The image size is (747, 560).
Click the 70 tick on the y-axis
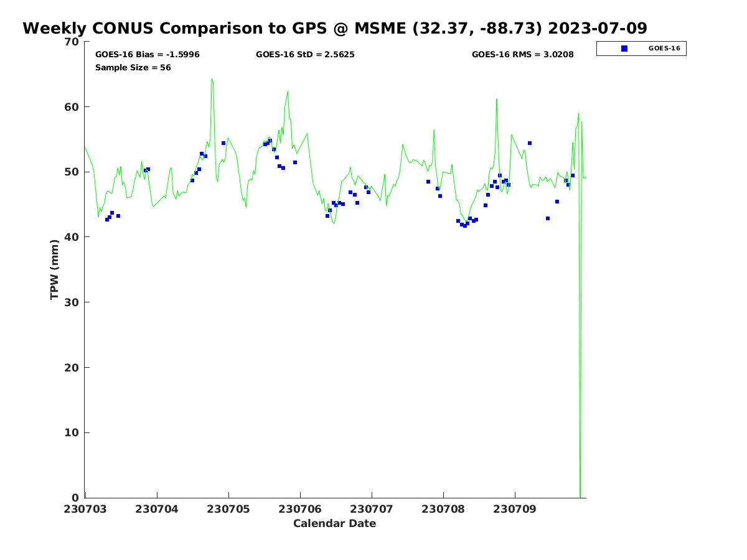[72, 42]
